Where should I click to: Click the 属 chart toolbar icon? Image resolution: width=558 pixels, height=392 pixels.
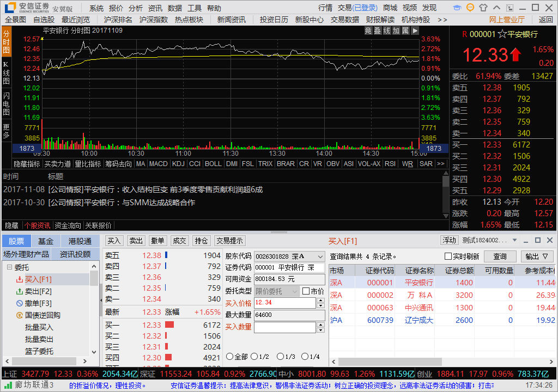point(405,31)
